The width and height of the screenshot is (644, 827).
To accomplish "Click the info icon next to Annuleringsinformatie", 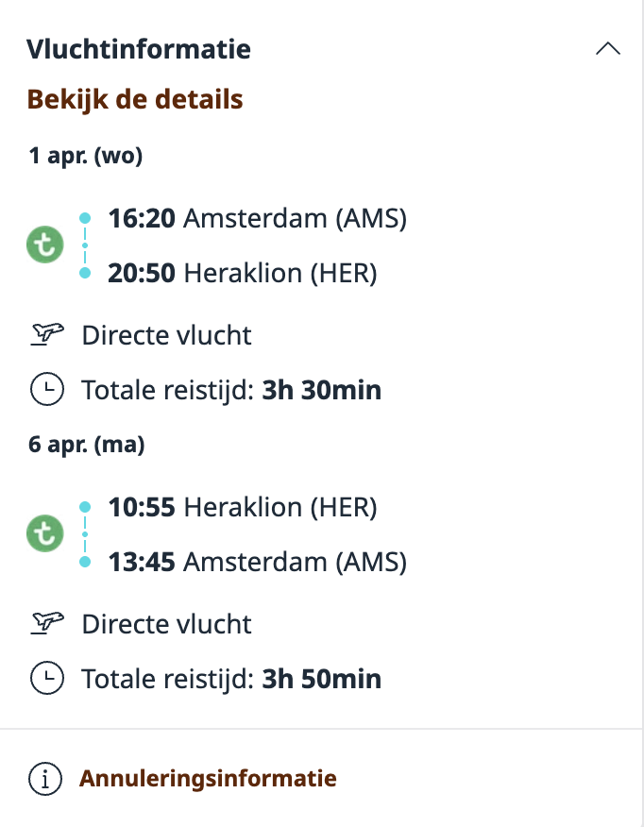I will click(x=45, y=778).
